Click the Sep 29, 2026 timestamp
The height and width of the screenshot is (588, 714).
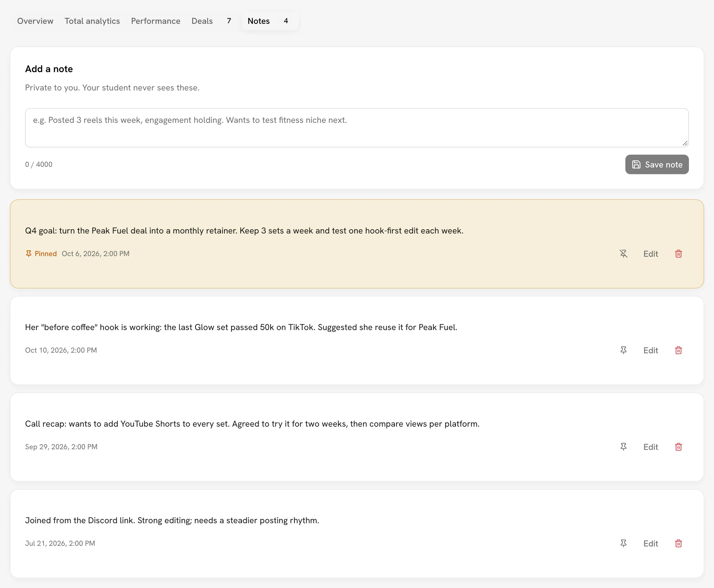tap(61, 447)
